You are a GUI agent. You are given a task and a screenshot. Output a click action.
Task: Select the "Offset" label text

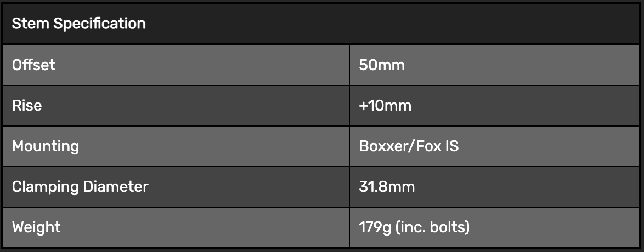pyautogui.click(x=33, y=65)
